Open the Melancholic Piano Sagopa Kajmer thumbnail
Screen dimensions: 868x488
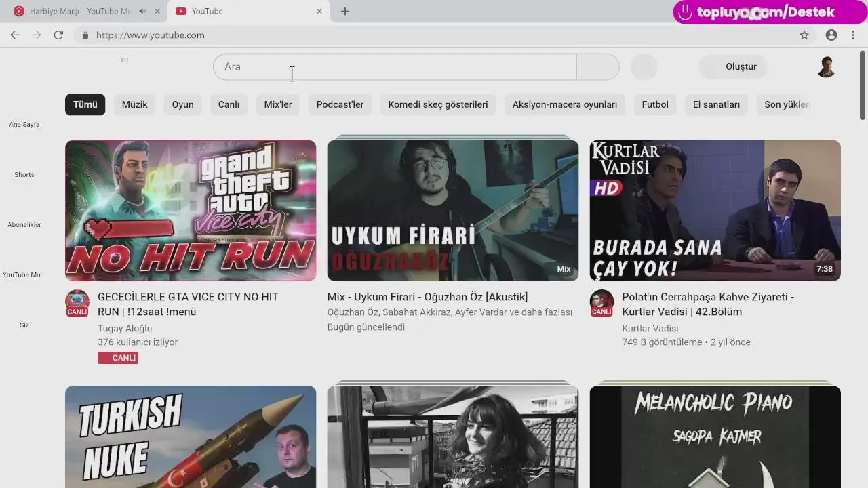point(715,437)
